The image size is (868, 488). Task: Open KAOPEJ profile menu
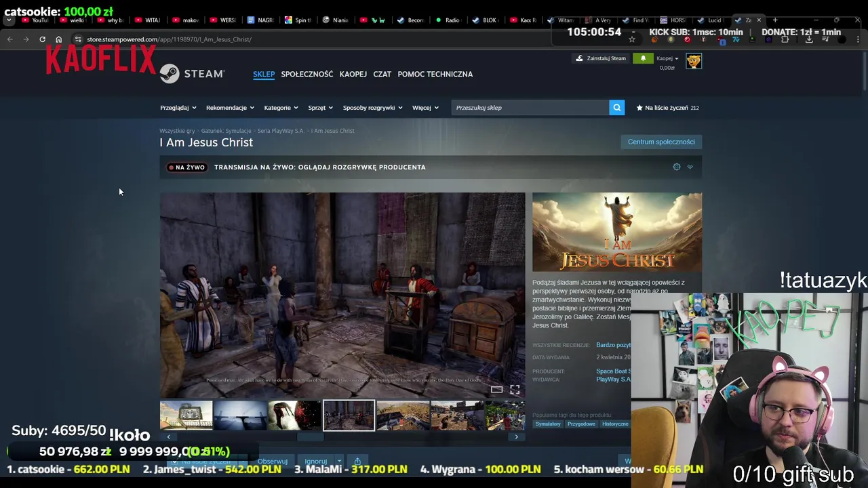click(353, 74)
